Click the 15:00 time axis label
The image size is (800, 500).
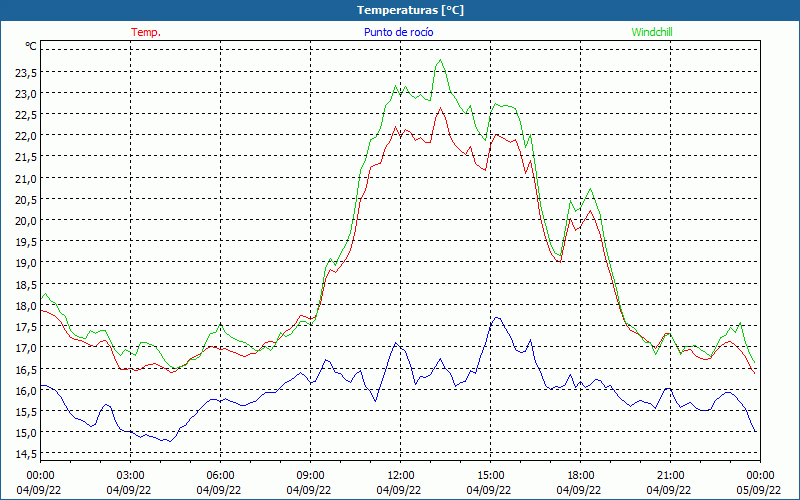pyautogui.click(x=491, y=476)
